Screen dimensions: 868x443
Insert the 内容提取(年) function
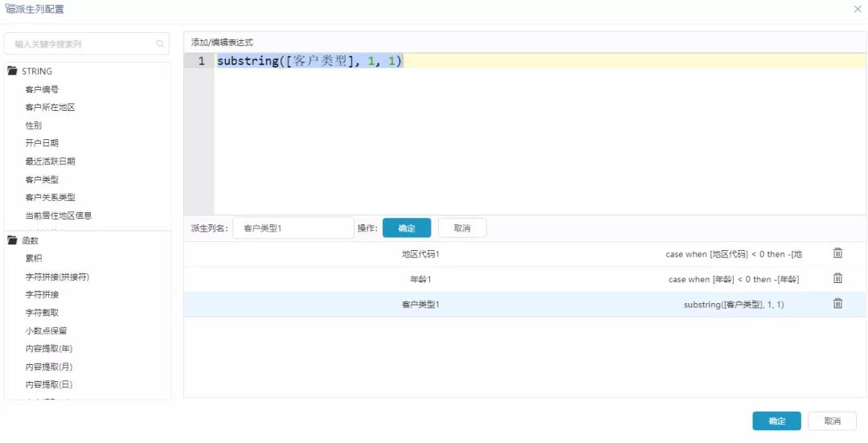(49, 348)
